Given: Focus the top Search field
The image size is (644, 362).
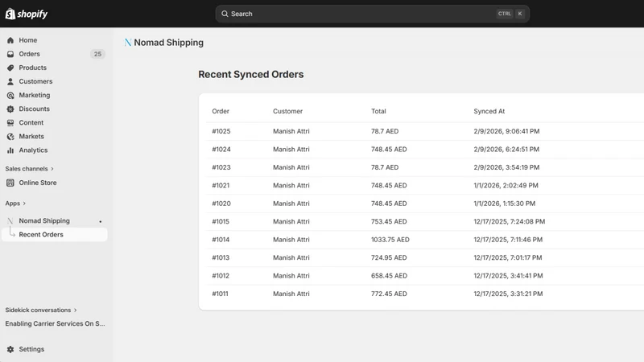Looking at the screenshot, I should pos(372,14).
